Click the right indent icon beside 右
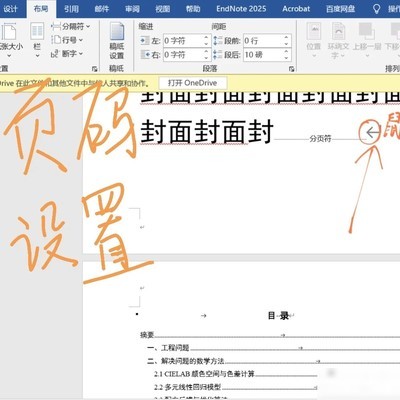The image size is (400, 400). coord(145,54)
